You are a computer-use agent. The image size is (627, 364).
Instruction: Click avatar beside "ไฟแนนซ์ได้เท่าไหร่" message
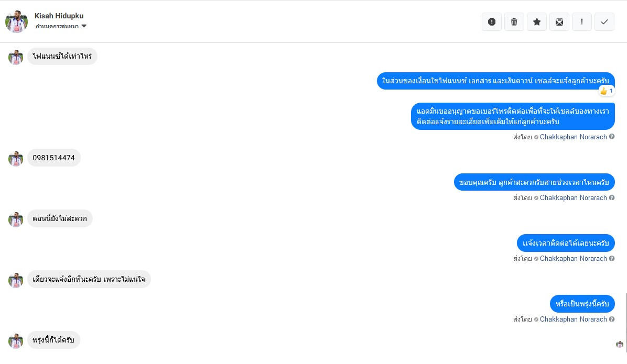tap(16, 57)
